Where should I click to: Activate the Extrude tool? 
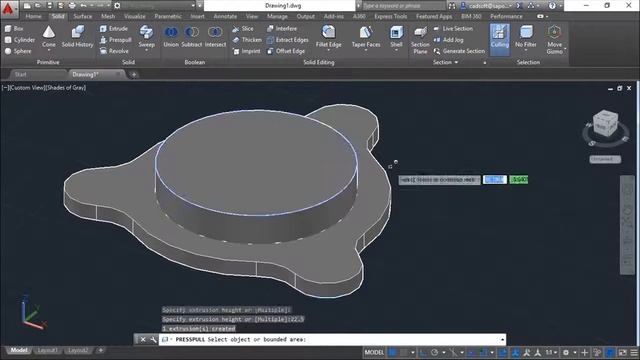point(114,29)
